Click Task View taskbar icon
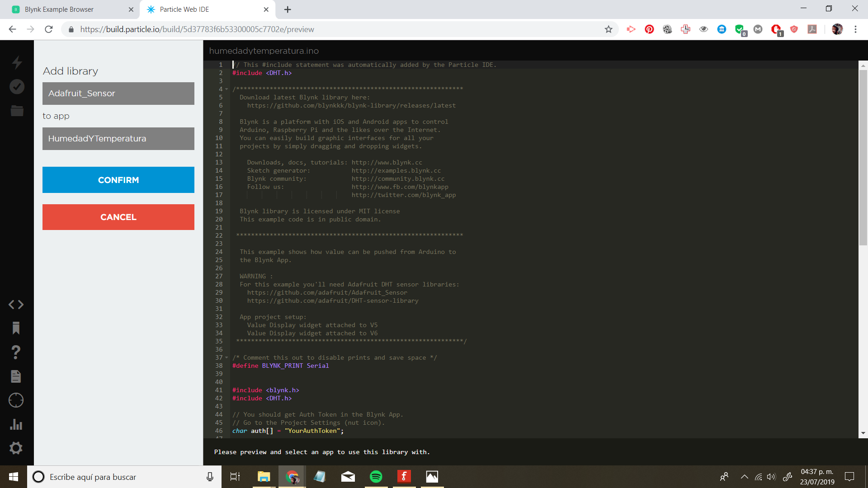The height and width of the screenshot is (488, 868). (235, 477)
